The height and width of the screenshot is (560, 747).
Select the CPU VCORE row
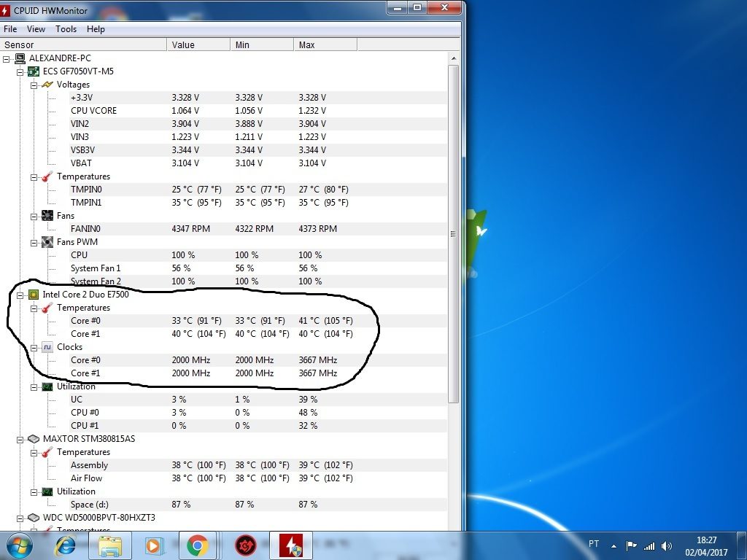[x=258, y=111]
